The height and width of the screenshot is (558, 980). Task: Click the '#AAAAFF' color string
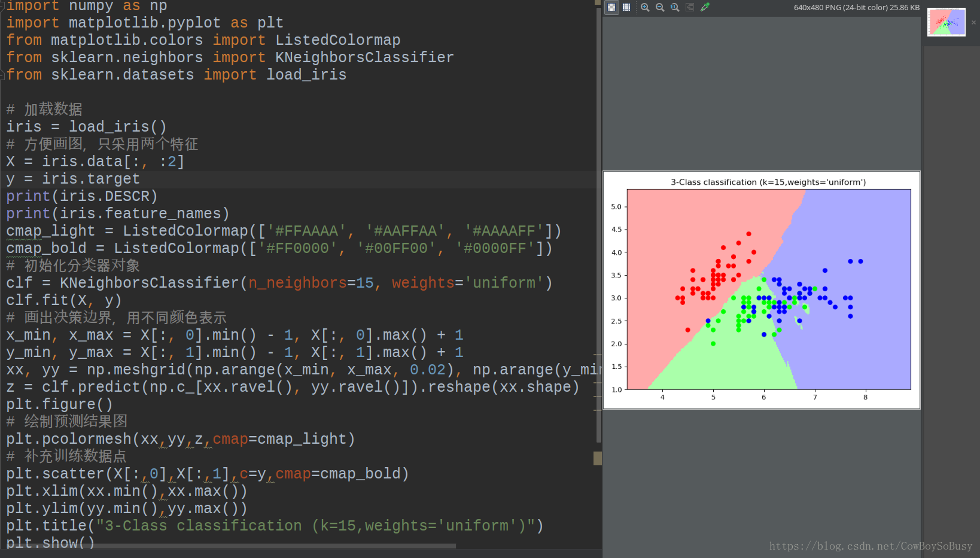504,231
